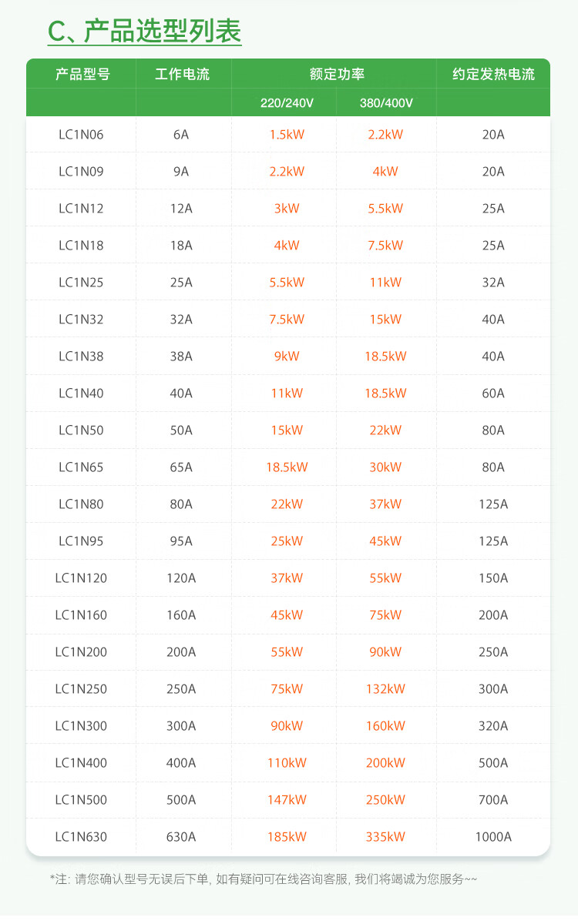Select the LC1N630 model cell
The height and width of the screenshot is (924, 578).
coord(81,837)
